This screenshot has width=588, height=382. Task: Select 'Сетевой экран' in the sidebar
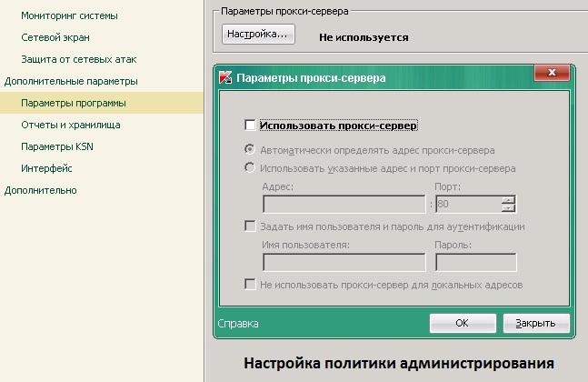(56, 37)
